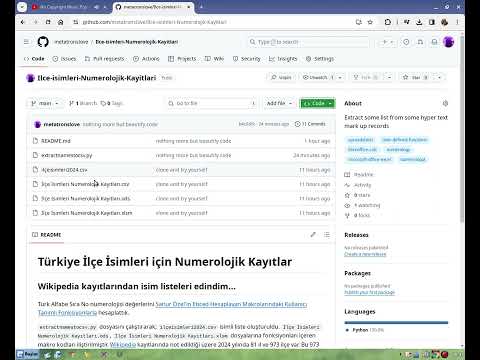Open İlçe İsimleri Numerolojik Kayıtları .xlsm file

pos(87,213)
